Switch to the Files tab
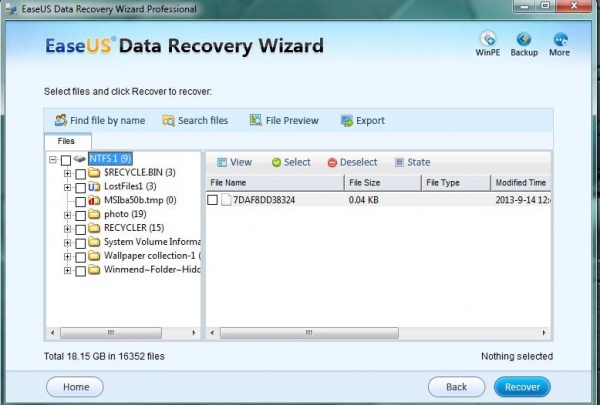The image size is (600, 405). click(68, 141)
